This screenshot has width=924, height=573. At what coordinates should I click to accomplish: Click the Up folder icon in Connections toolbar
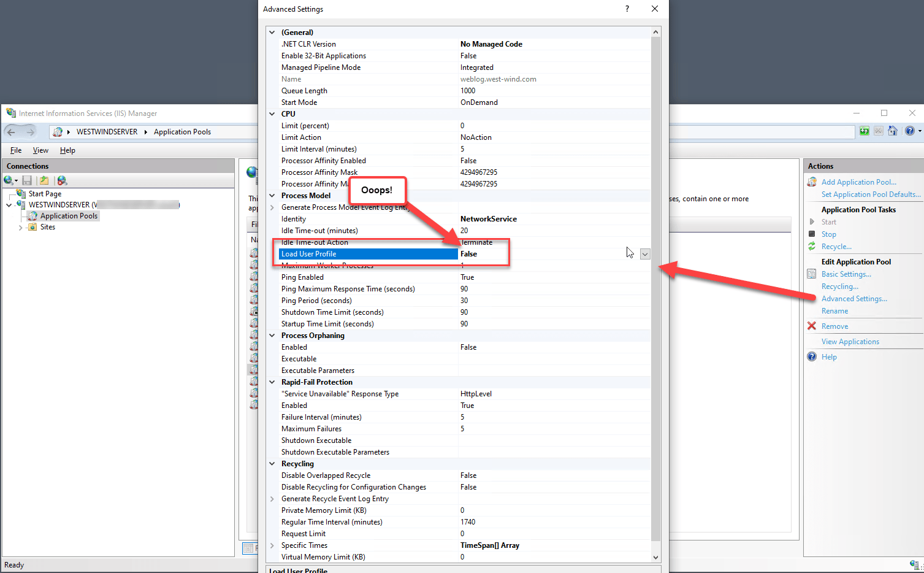point(44,180)
